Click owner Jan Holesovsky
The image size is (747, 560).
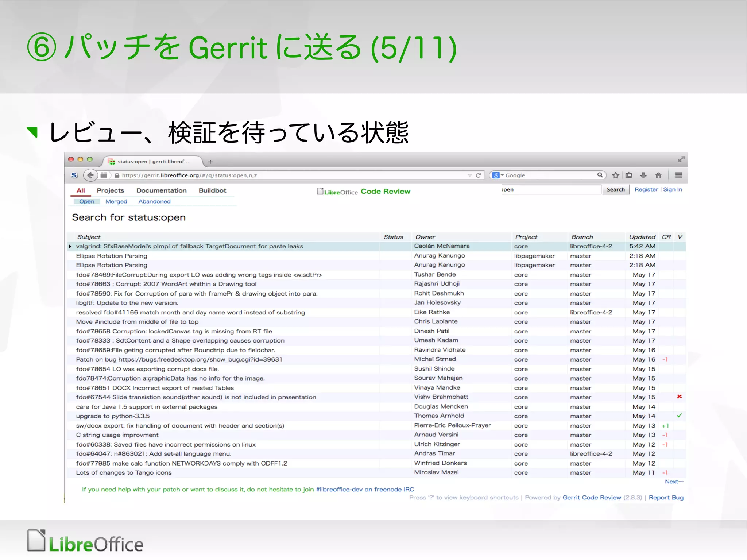coord(437,303)
